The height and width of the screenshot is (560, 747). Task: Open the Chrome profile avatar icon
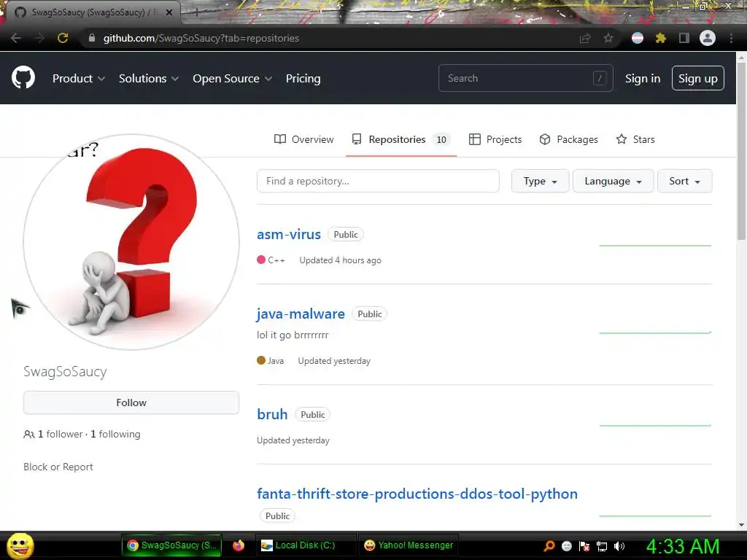(708, 38)
